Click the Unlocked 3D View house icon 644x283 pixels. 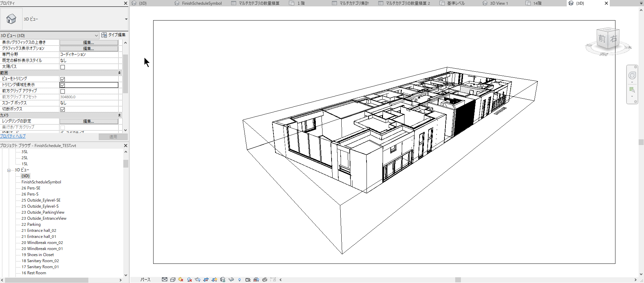pyautogui.click(x=222, y=280)
